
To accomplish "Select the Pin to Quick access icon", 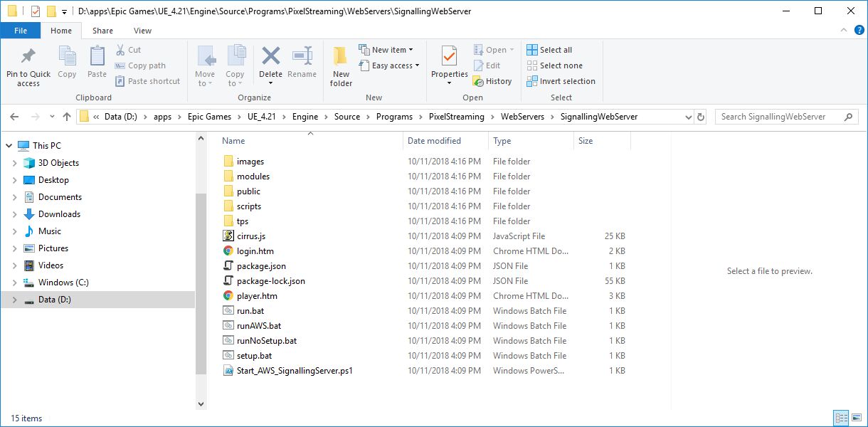I will pos(28,66).
